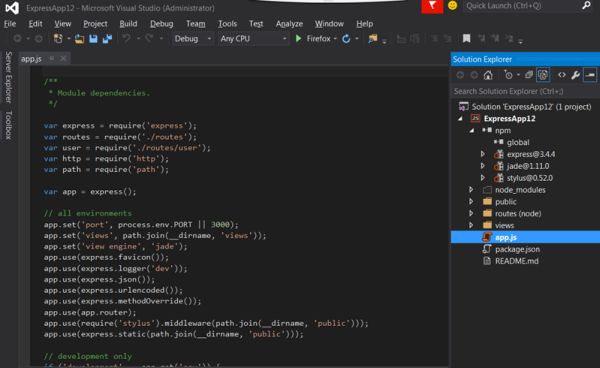Select Solution 'ExpressApp12' root node
Image resolution: width=600 pixels, height=368 pixels.
click(531, 107)
